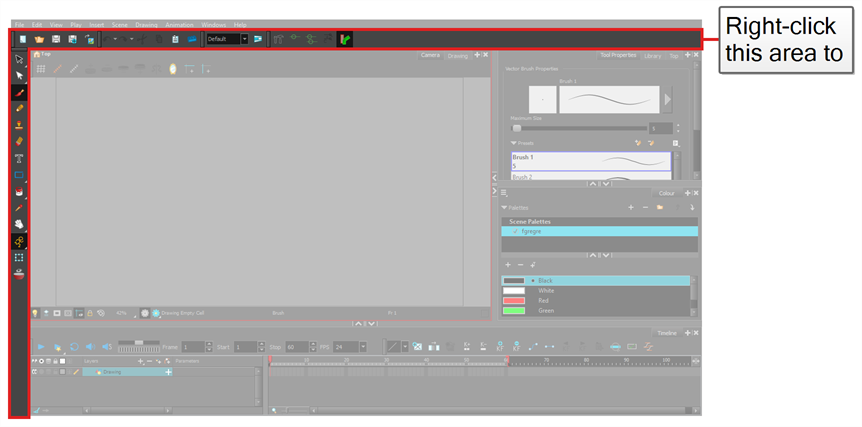Toggle the loop playback button
This screenshot has height=427, width=862.
tap(75, 346)
